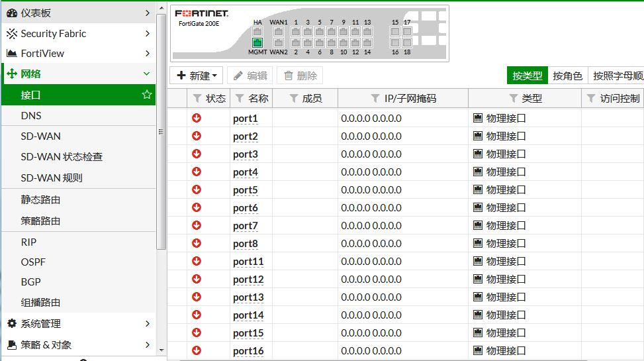Click sidebar scrollbar up arrow
The width and height of the screenshot is (644, 361).
pos(161,8)
